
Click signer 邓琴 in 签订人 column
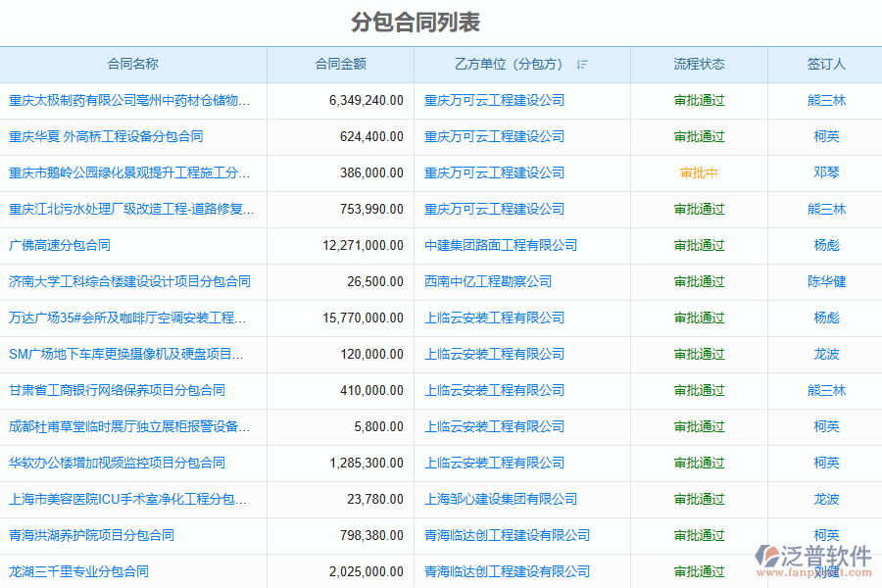pyautogui.click(x=826, y=173)
